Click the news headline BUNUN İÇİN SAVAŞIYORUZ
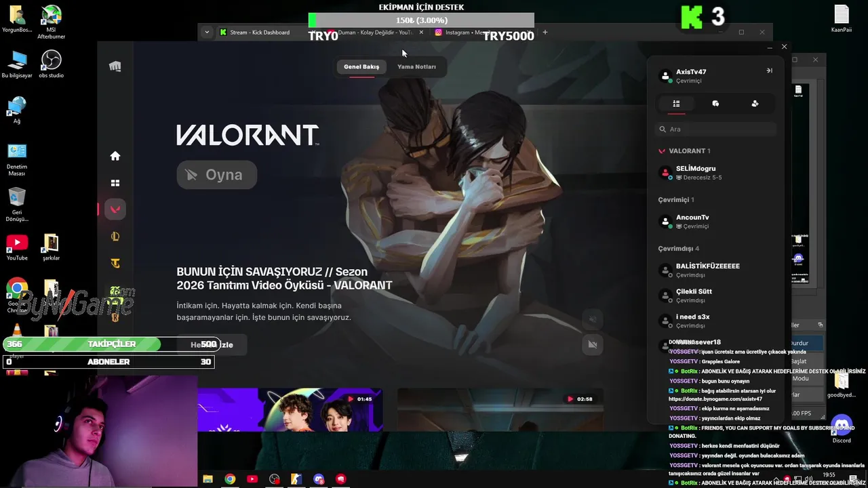This screenshot has height=488, width=868. pyautogui.click(x=284, y=279)
